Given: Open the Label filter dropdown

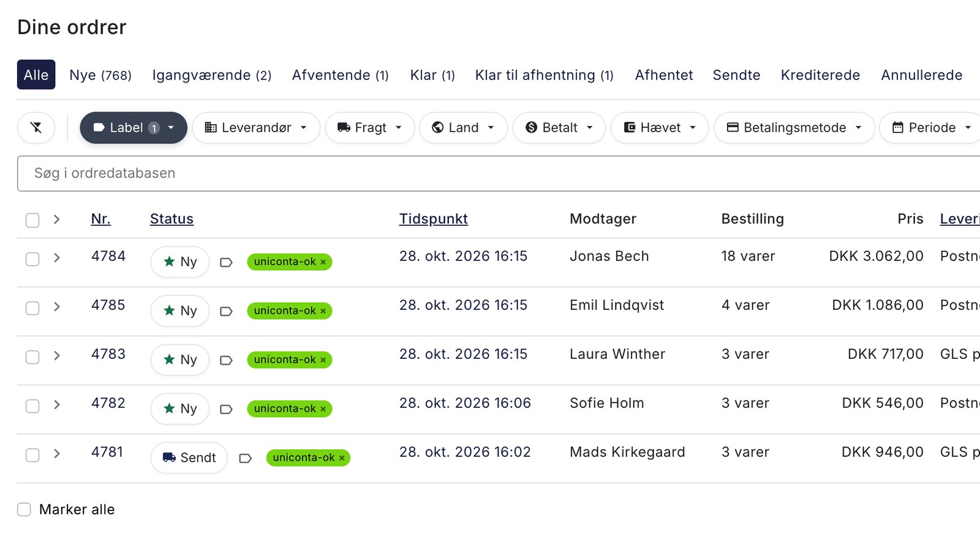Looking at the screenshot, I should (134, 127).
